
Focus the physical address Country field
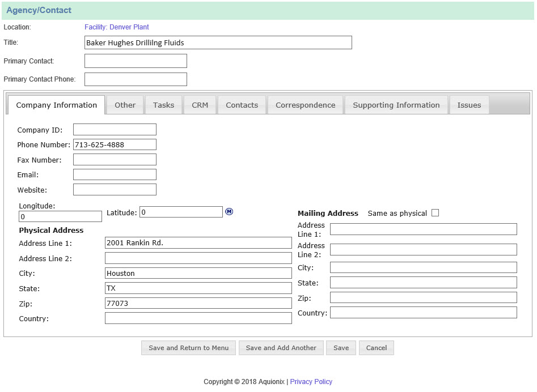[198, 318]
